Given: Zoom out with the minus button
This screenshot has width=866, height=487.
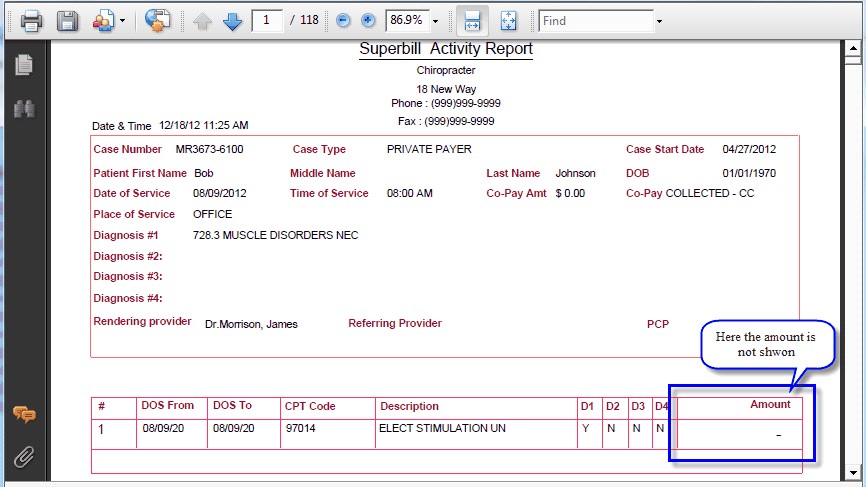Looking at the screenshot, I should click(x=343, y=20).
